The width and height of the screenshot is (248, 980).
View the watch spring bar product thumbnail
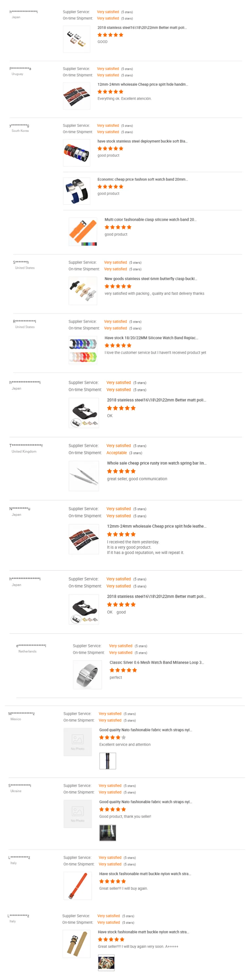coord(84,476)
